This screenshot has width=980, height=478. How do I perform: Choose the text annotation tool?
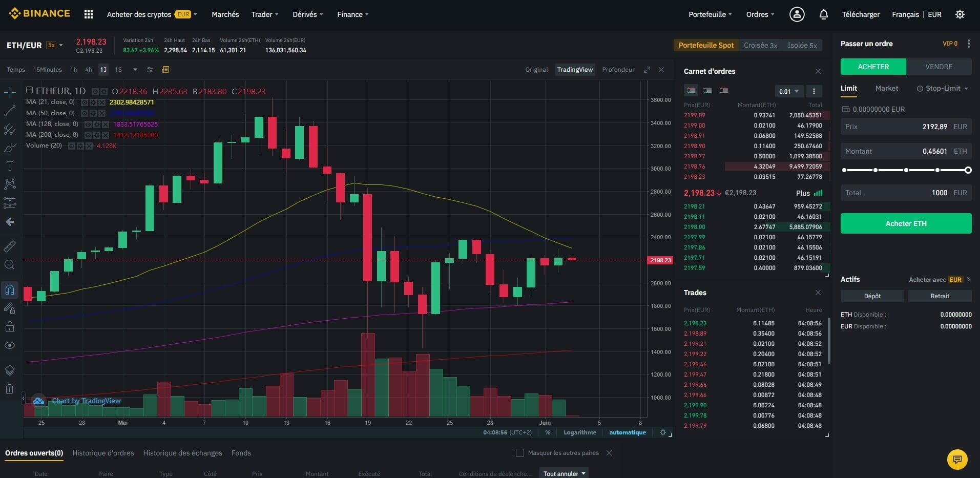tap(10, 166)
